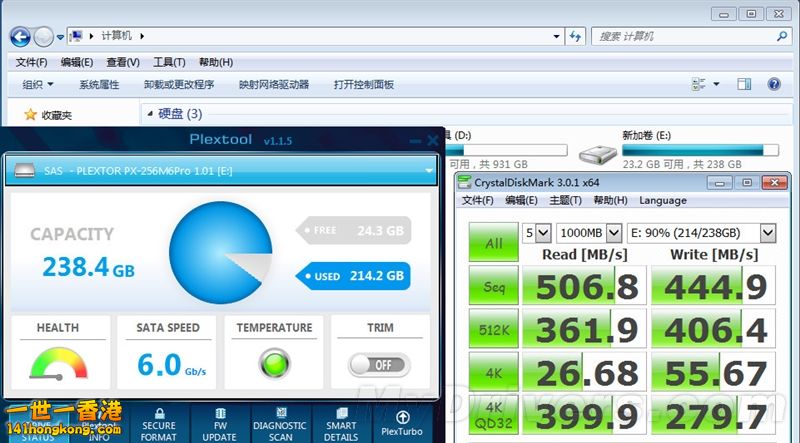
Task: Open the SECURE FORMAT tab
Action: (x=159, y=425)
